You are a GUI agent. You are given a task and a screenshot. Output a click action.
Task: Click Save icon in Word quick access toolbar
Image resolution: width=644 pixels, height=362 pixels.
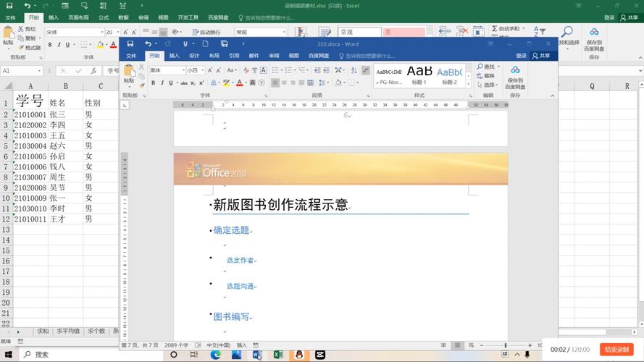(x=130, y=44)
